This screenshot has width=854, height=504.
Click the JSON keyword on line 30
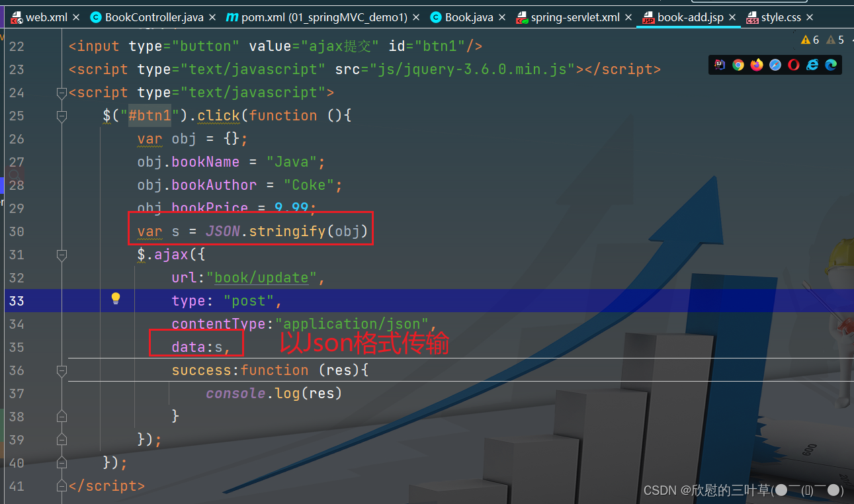click(222, 231)
